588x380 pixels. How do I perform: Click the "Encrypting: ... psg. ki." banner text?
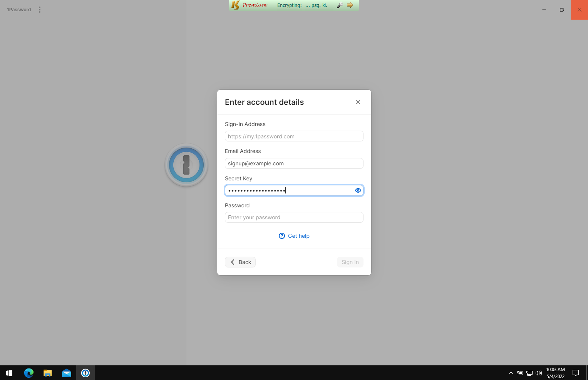(x=302, y=5)
